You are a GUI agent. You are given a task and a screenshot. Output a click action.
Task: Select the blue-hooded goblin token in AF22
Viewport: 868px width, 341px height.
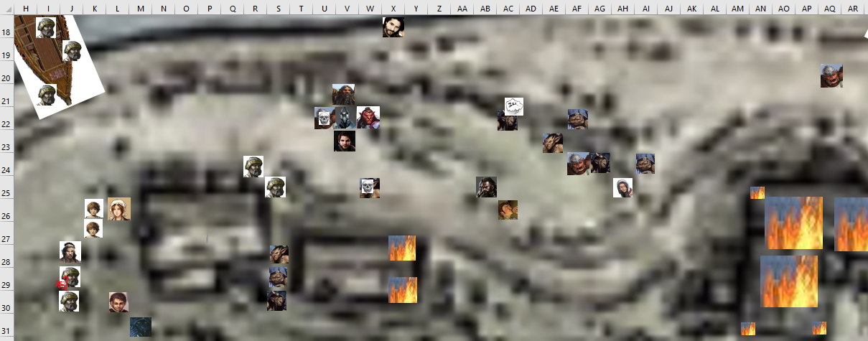coord(578,119)
